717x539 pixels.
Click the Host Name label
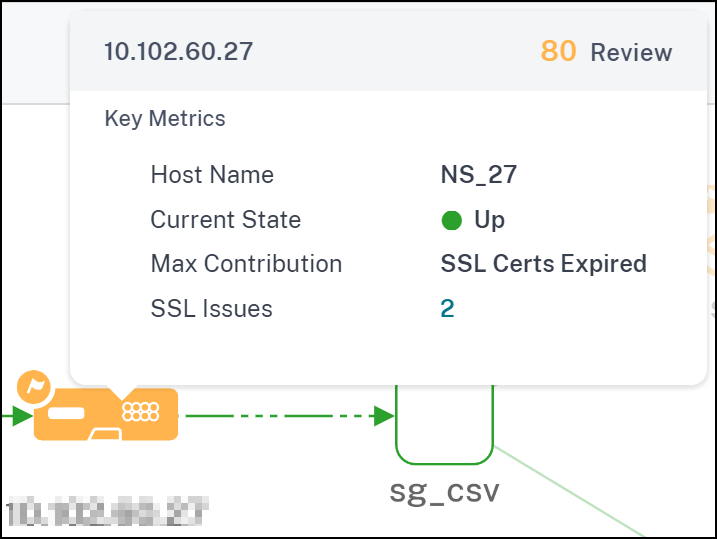(x=212, y=175)
